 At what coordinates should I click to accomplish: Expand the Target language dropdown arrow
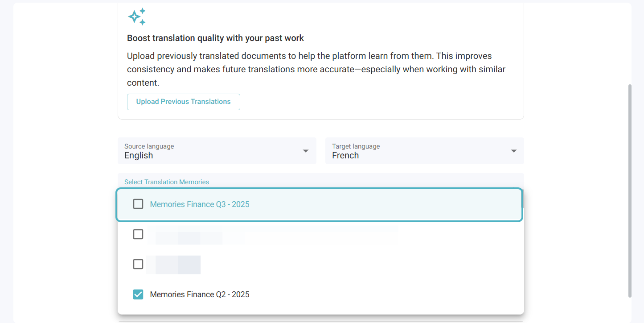(x=513, y=151)
